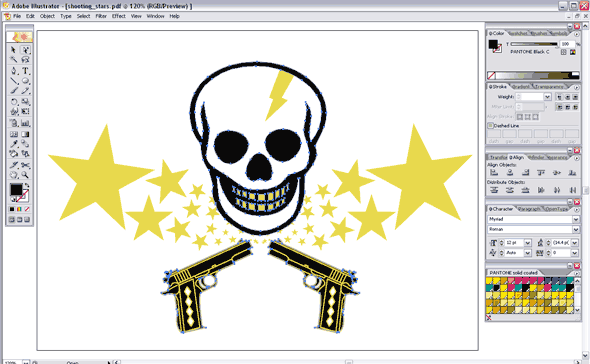590x364 pixels.
Task: Pick the Eyedropper tool
Action: coord(14,143)
